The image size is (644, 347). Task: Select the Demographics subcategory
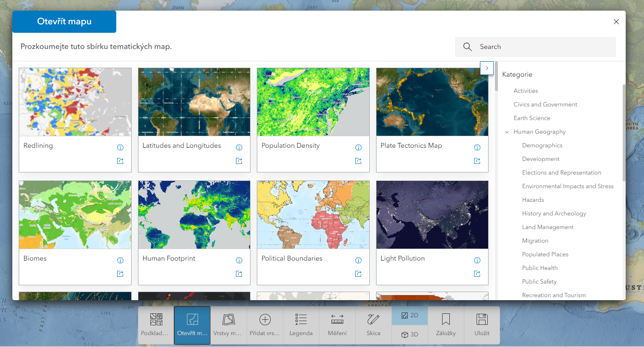click(x=542, y=145)
